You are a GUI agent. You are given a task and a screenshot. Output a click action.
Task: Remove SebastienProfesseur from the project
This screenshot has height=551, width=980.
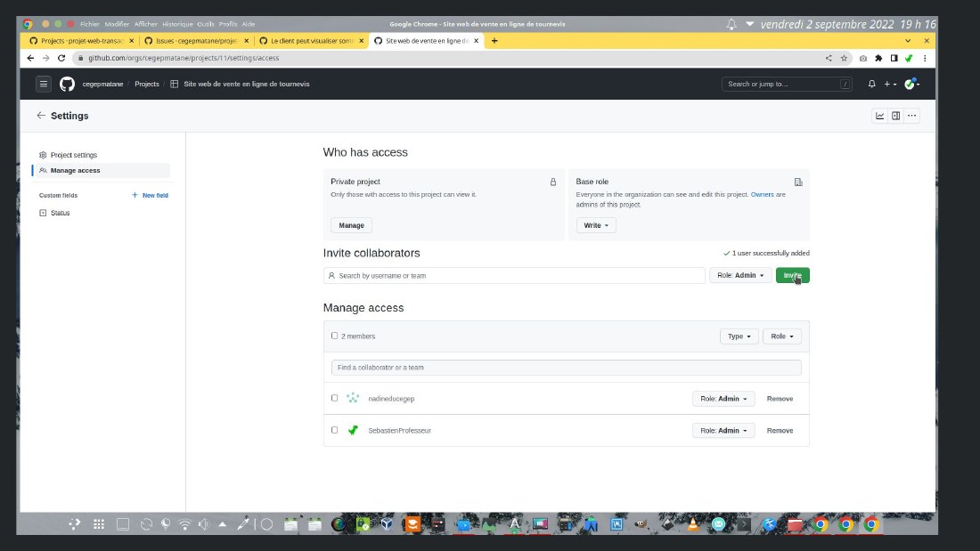click(x=780, y=431)
